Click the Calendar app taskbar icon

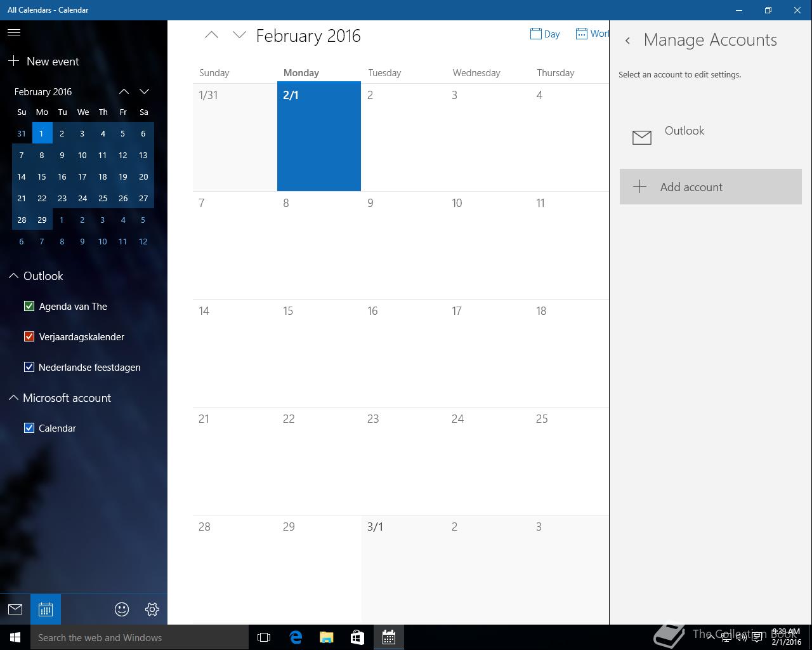point(389,637)
